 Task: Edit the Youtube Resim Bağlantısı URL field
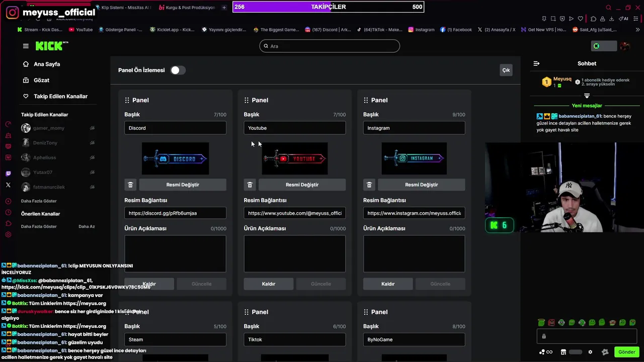(295, 213)
